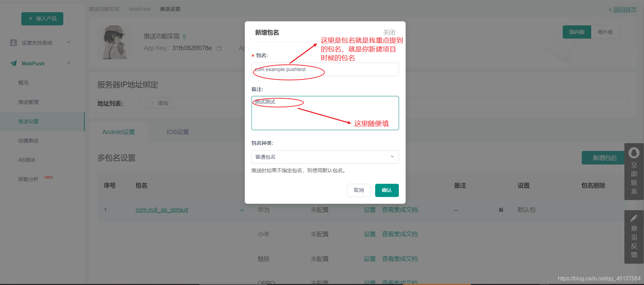This screenshot has width=644, height=285.
Task: Click the 立即联系 QQ icon
Action: point(634,153)
